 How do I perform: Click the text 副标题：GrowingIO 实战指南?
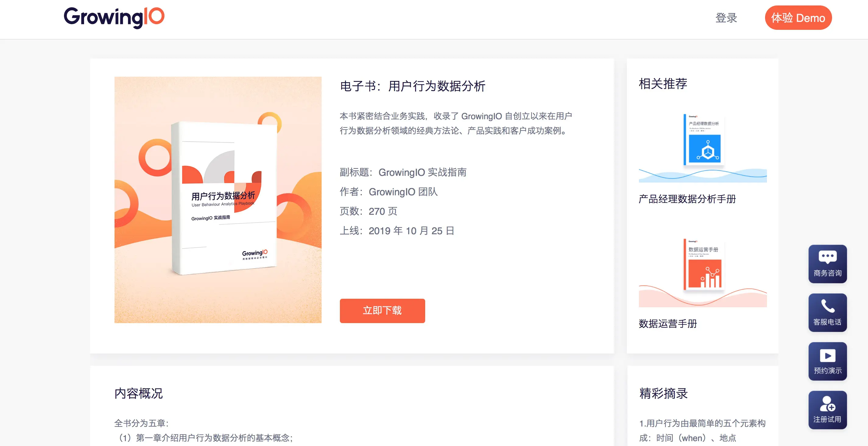403,172
